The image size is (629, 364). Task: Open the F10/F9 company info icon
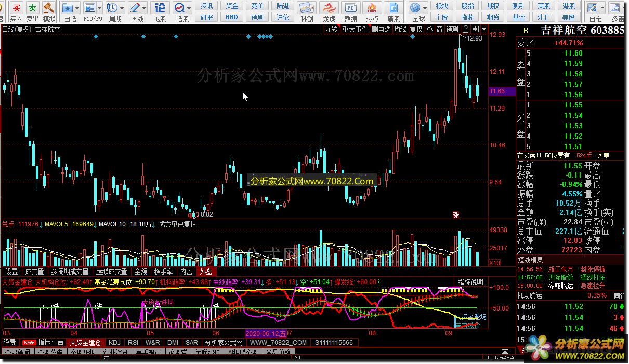click(x=90, y=8)
